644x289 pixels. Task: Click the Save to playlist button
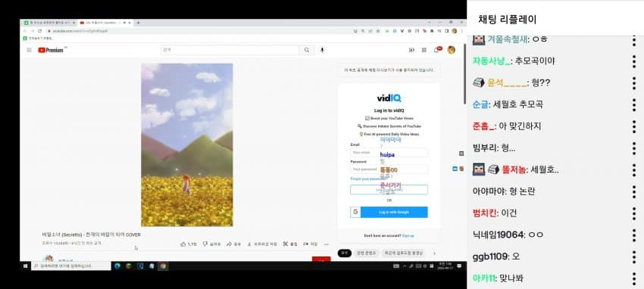coord(311,244)
